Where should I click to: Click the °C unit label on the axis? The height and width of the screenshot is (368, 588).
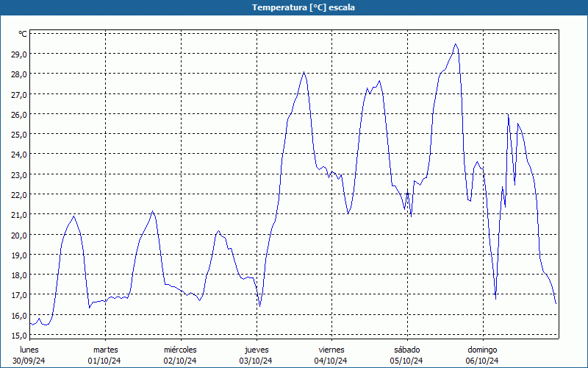coord(23,34)
